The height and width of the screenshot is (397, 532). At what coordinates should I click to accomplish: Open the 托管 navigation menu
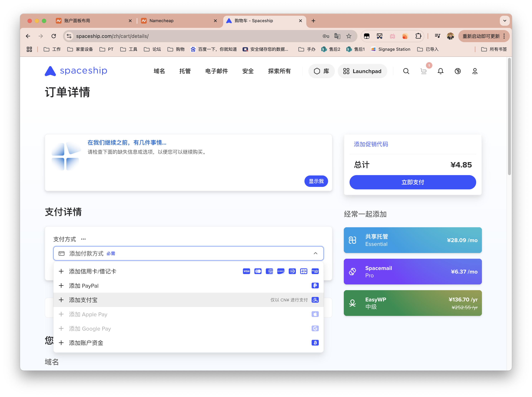point(185,71)
